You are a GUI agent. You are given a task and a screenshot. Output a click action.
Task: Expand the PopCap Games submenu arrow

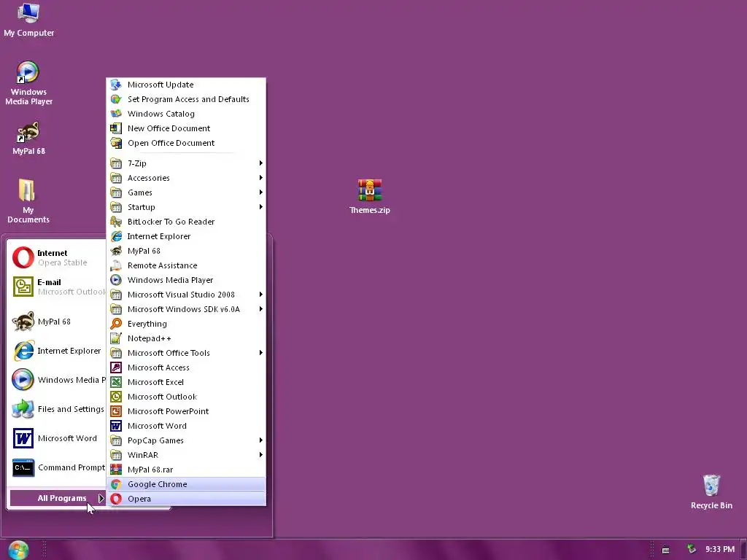click(260, 440)
